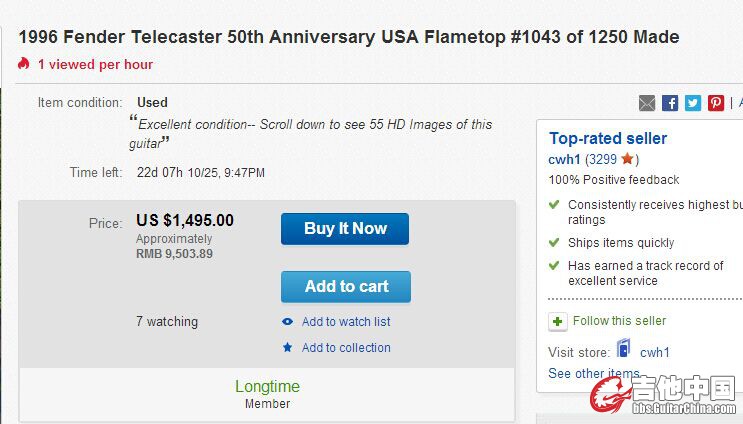The width and height of the screenshot is (743, 424).
Task: Share listing on Twitter icon
Action: [x=693, y=103]
